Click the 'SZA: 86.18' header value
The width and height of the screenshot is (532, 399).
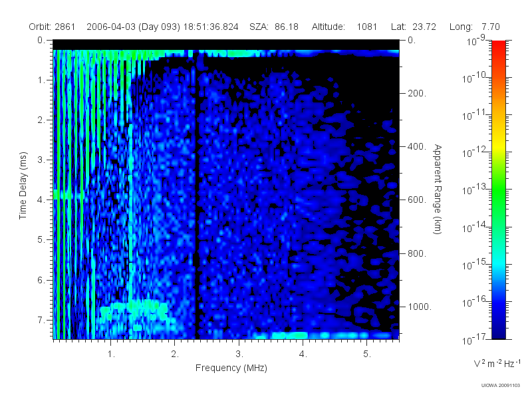274,27
